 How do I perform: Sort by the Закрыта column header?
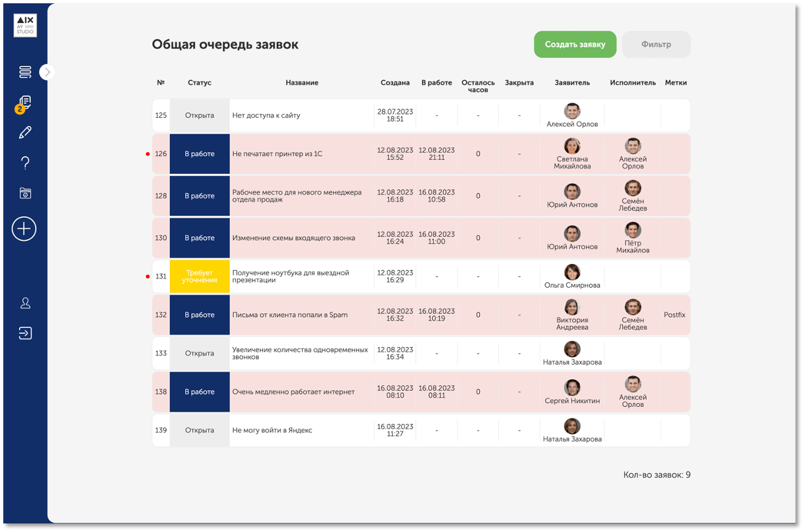pos(519,83)
